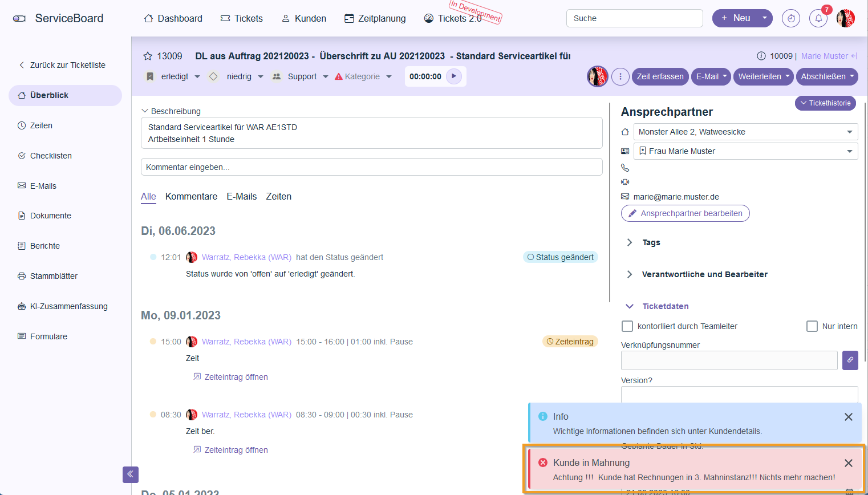Click the link icon beside Verknüpfungsnummer
This screenshot has height=495, width=868.
pos(850,360)
